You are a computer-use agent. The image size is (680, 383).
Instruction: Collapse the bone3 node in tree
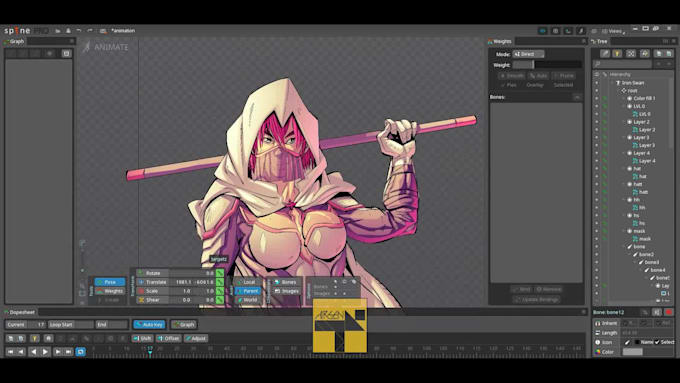[636, 262]
